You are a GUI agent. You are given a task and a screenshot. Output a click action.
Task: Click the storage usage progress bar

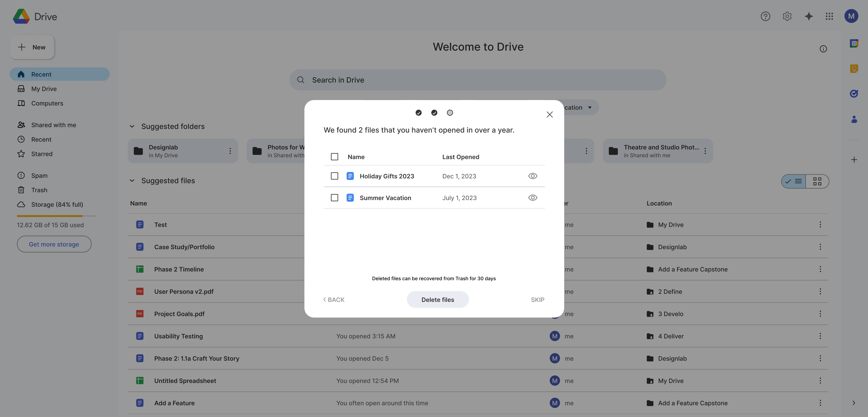(x=56, y=216)
